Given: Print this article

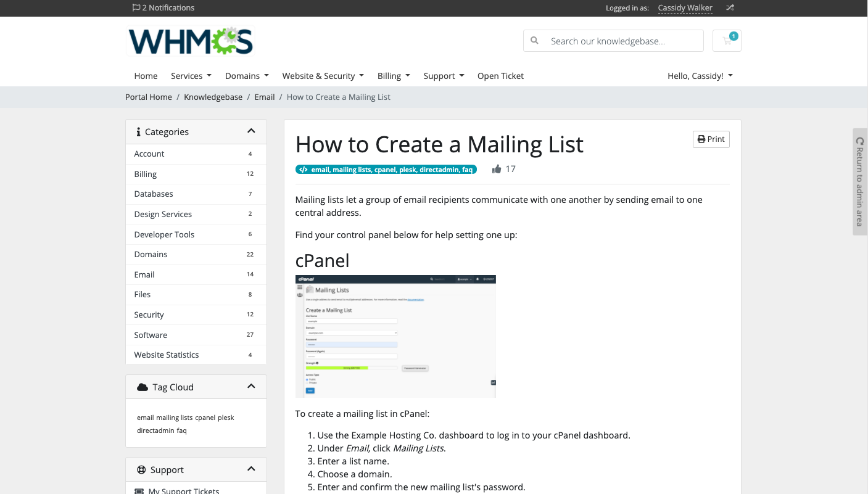Looking at the screenshot, I should click(711, 139).
